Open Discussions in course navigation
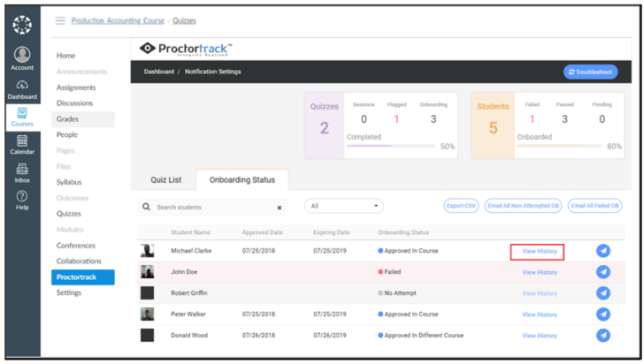The height and width of the screenshot is (364, 644). (x=74, y=103)
